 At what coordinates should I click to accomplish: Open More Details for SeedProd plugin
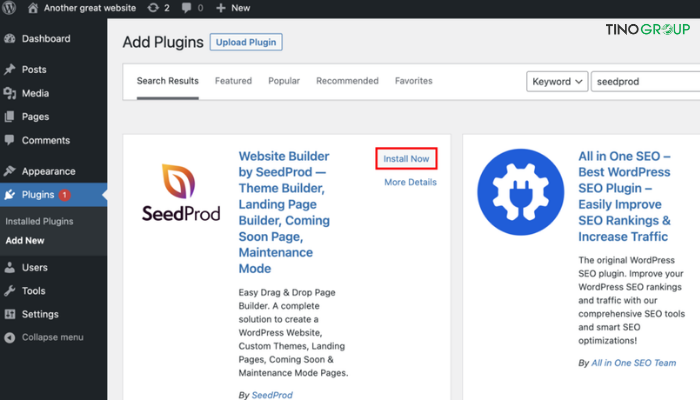coord(410,182)
